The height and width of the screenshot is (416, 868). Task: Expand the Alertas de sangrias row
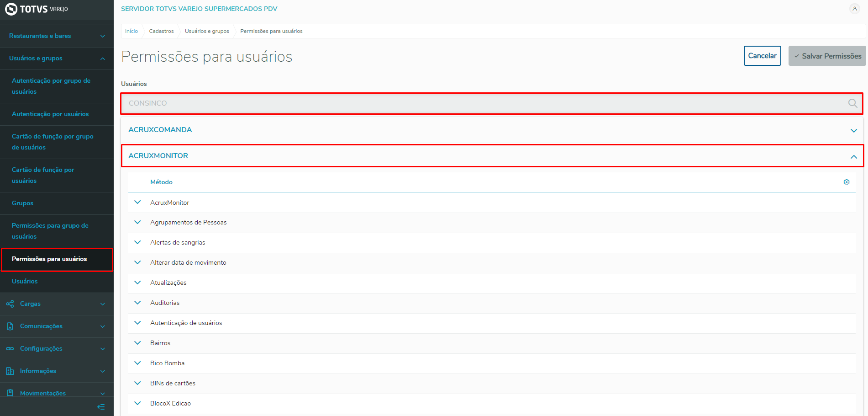click(x=137, y=242)
